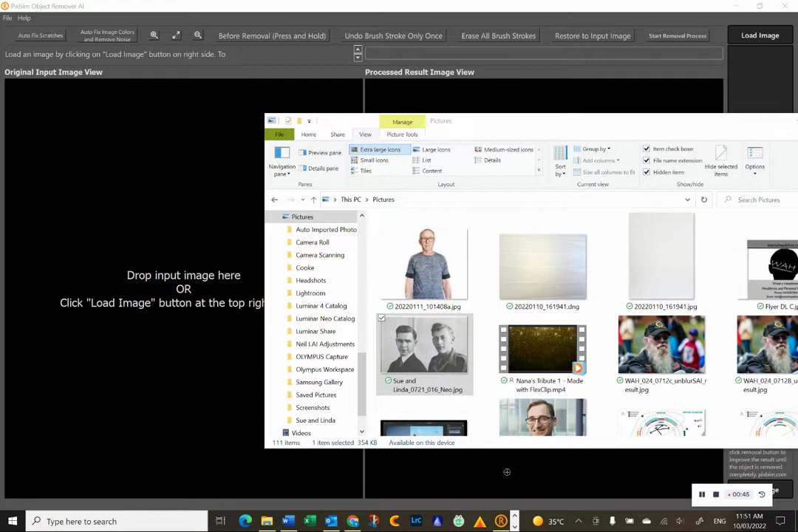Click the zoom in magnifier icon
Viewport: 798px width, 532px height.
point(154,35)
